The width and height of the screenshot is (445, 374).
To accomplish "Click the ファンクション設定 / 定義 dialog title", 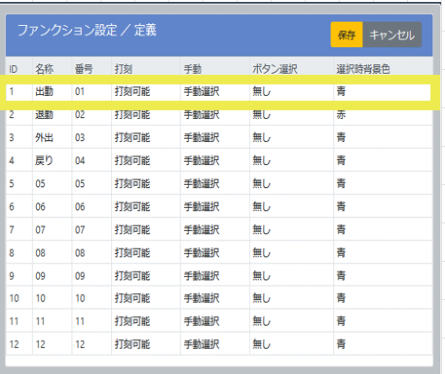I will tap(87, 31).
